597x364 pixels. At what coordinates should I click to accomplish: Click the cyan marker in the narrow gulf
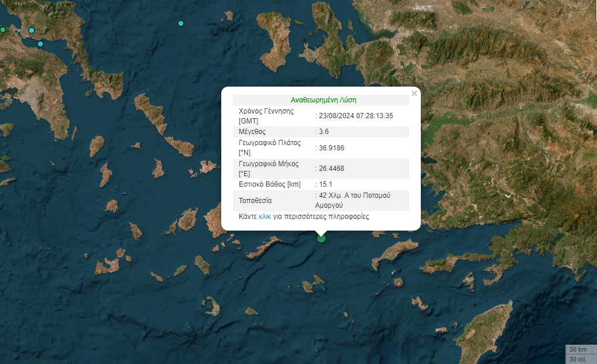40,44
